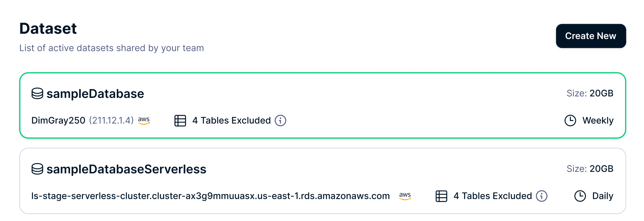
Task: Click the clock icon beside Weekly
Action: pos(570,120)
